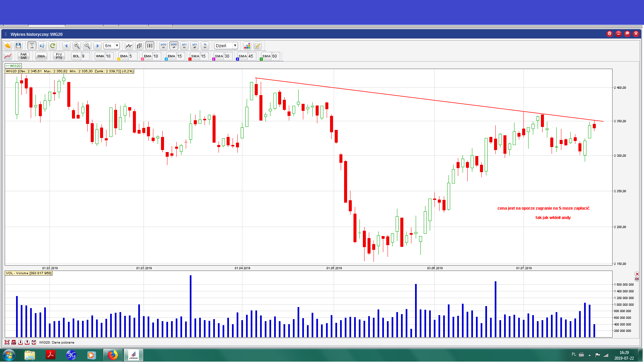Toggle the sound speaker button
644x363 pixels.
(x=42, y=46)
